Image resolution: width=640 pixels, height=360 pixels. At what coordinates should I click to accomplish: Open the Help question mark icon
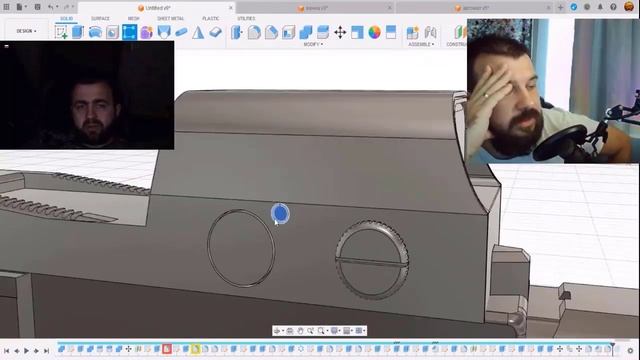click(x=613, y=7)
